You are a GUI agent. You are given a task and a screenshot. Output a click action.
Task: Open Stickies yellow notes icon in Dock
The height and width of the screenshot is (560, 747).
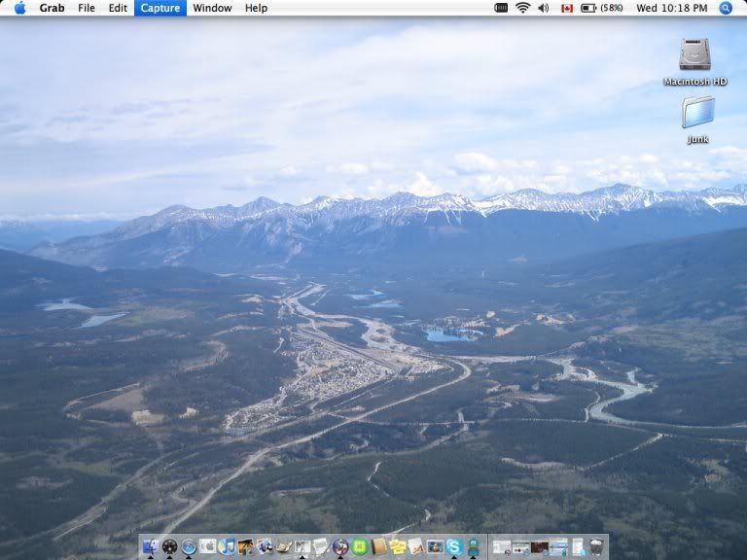point(397,546)
